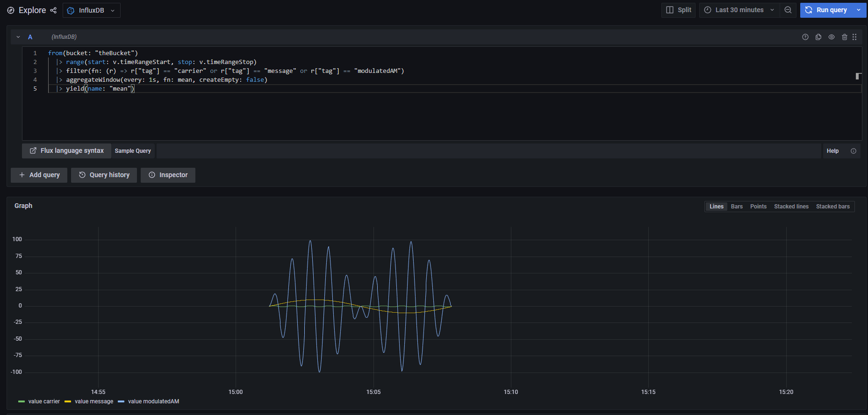Click the info icon beside Help
The height and width of the screenshot is (415, 868).
pos(853,151)
